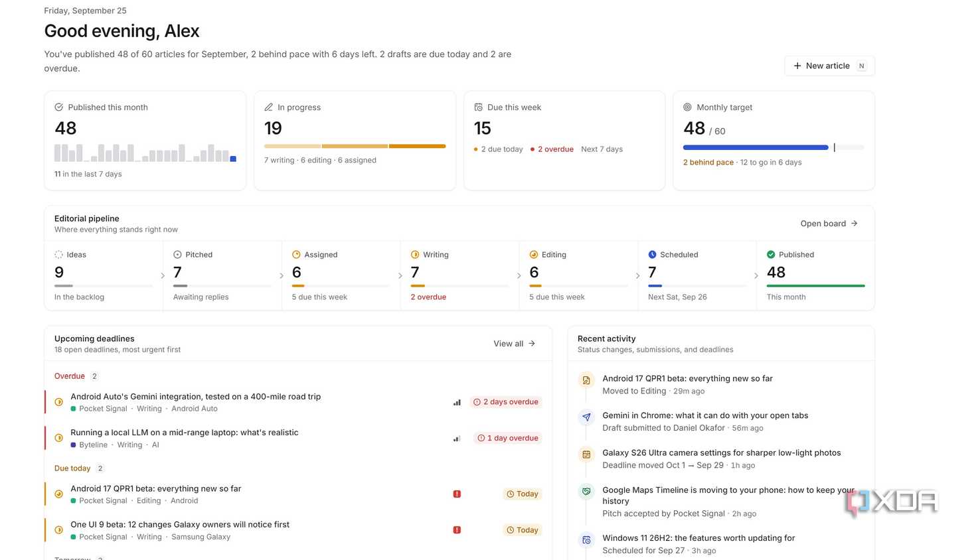
Task: Click the In progress segmented bar
Action: 355,146
